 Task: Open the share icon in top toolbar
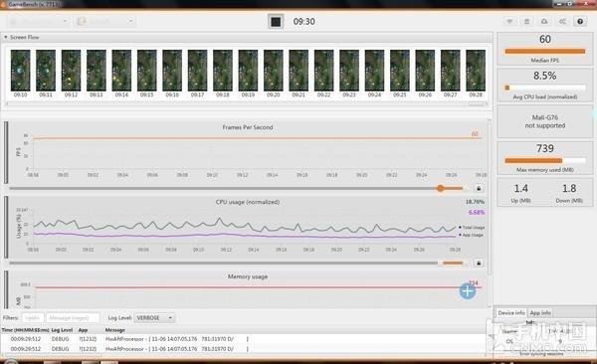(x=562, y=21)
